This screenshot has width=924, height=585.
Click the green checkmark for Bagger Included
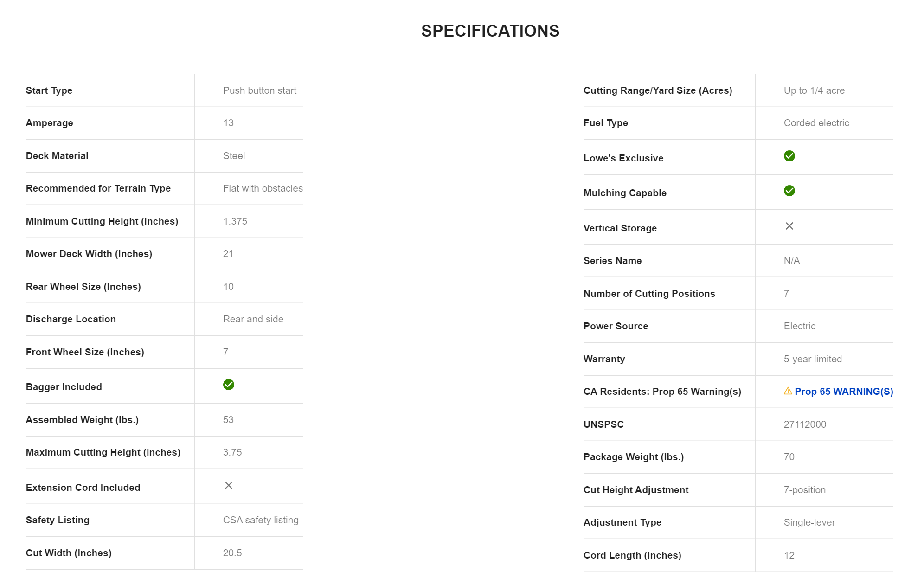coord(228,385)
